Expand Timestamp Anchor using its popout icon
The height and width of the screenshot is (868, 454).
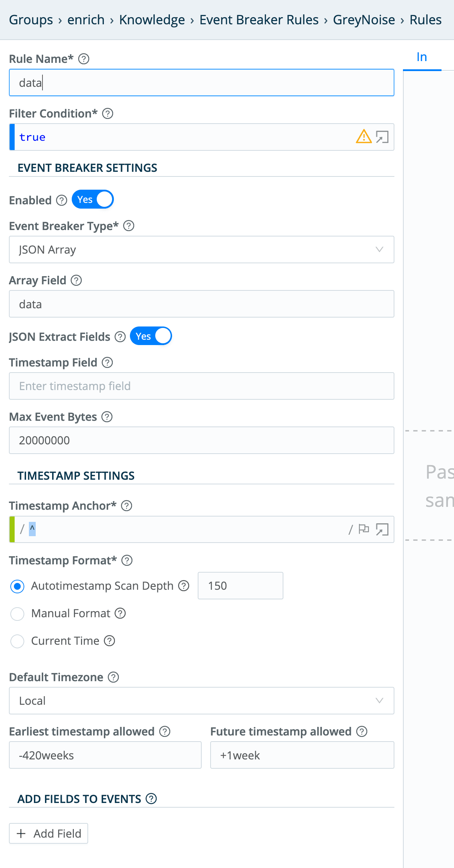pos(383,530)
